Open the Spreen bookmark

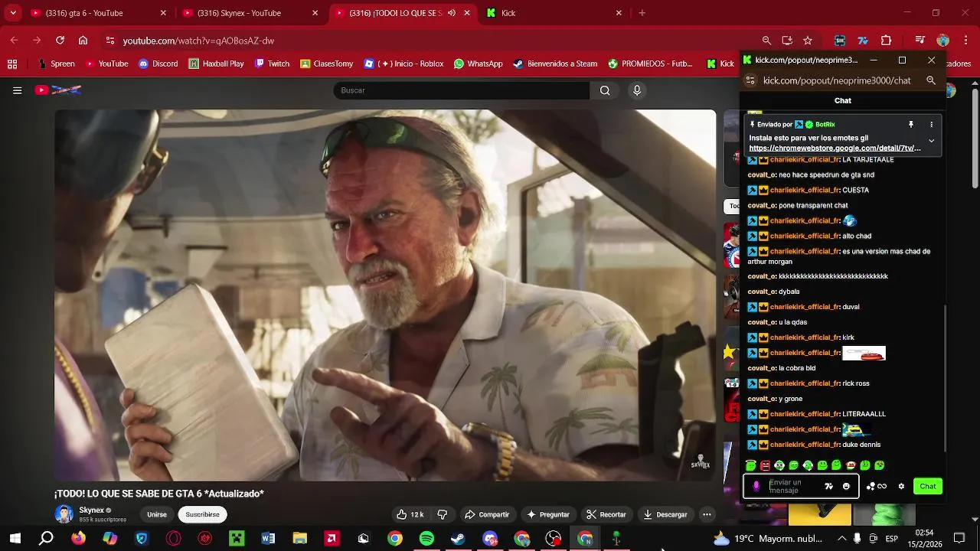pyautogui.click(x=56, y=64)
